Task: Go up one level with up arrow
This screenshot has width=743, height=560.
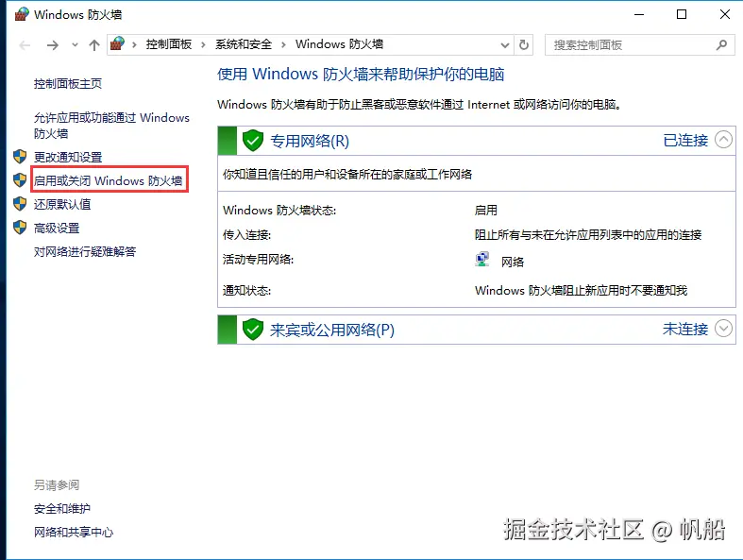Action: pos(94,45)
